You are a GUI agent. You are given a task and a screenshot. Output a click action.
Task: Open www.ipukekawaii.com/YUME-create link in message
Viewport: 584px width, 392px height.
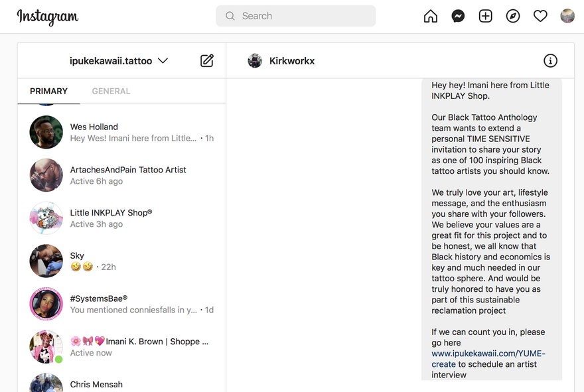(488, 354)
